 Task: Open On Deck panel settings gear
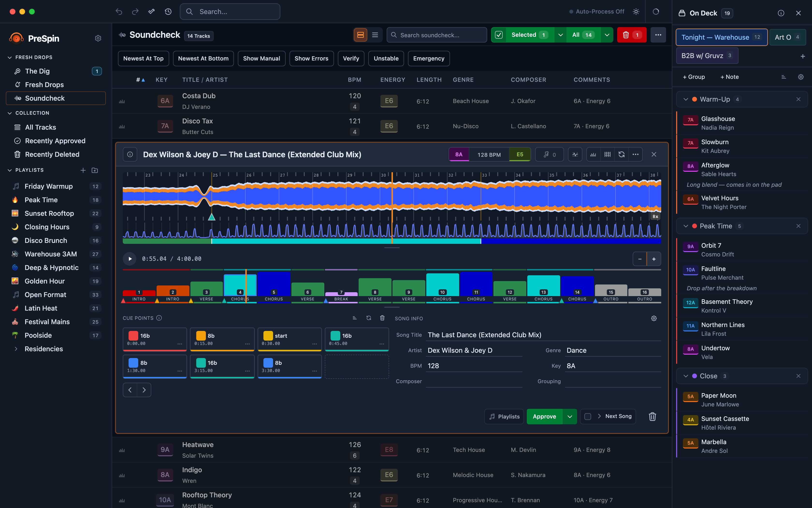tap(801, 77)
